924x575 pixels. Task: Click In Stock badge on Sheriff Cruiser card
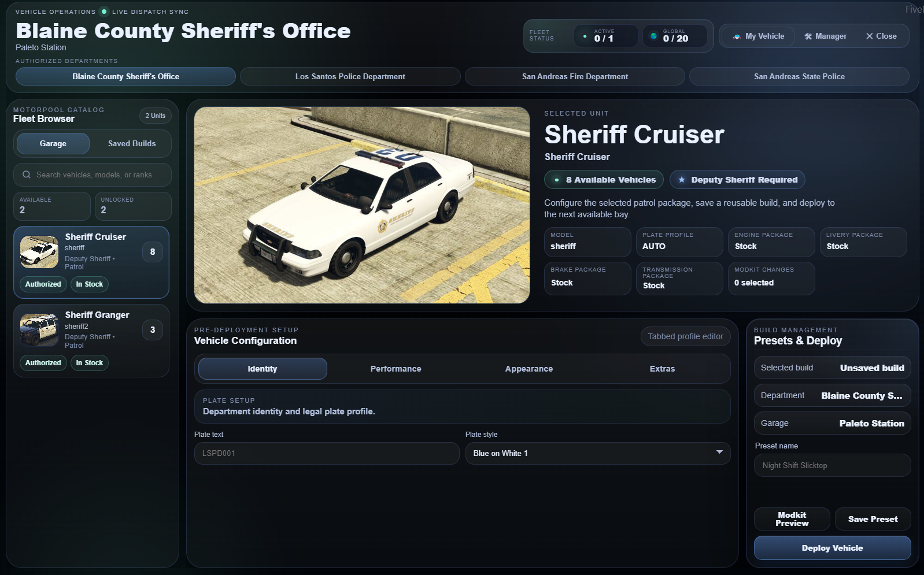(x=90, y=284)
